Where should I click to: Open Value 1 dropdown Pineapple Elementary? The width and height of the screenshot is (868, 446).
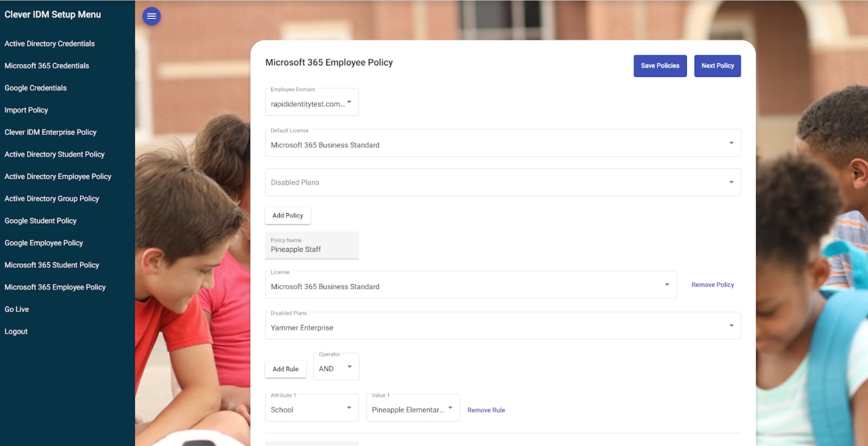(x=413, y=408)
